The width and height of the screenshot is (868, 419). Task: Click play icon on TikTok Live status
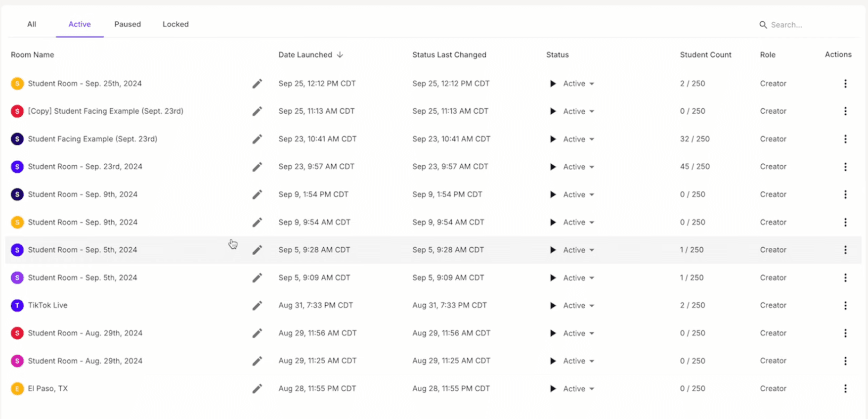point(553,306)
